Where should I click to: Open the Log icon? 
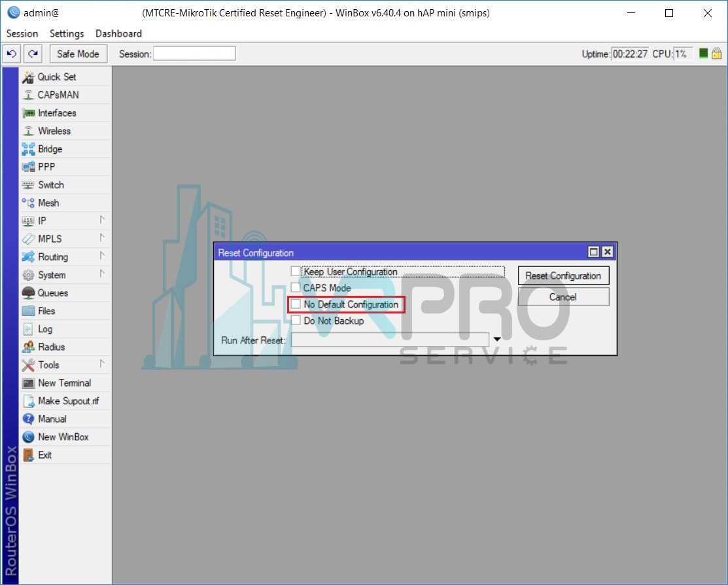coord(28,329)
